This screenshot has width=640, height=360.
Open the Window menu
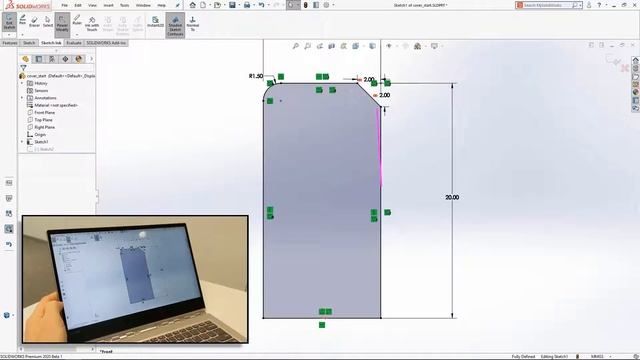[143, 5]
